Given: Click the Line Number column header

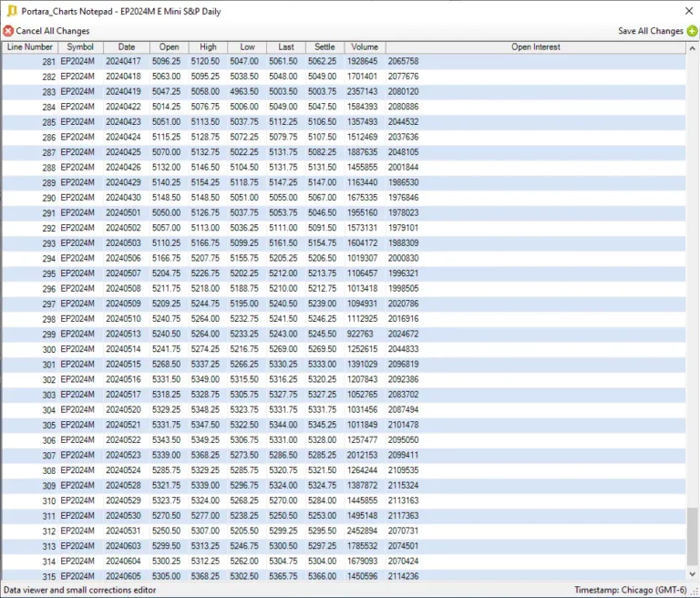Looking at the screenshot, I should [x=30, y=46].
